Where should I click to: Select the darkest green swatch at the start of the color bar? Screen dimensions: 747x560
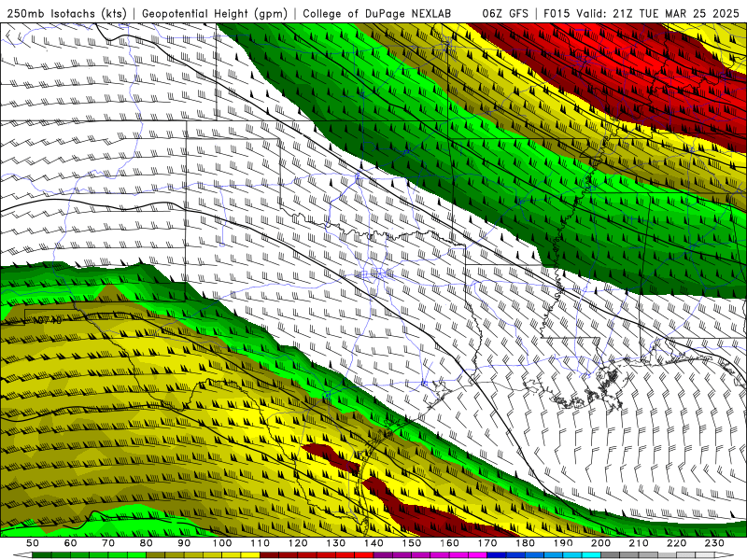pos(42,554)
